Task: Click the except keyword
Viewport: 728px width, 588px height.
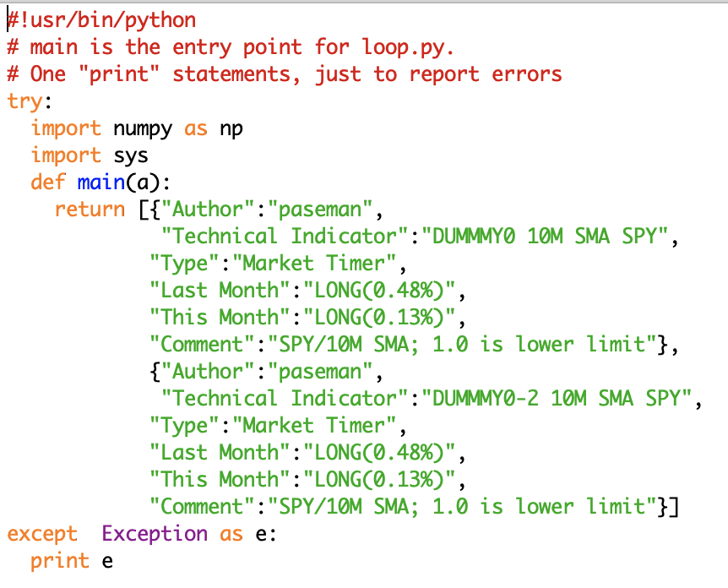Action: click(42, 534)
